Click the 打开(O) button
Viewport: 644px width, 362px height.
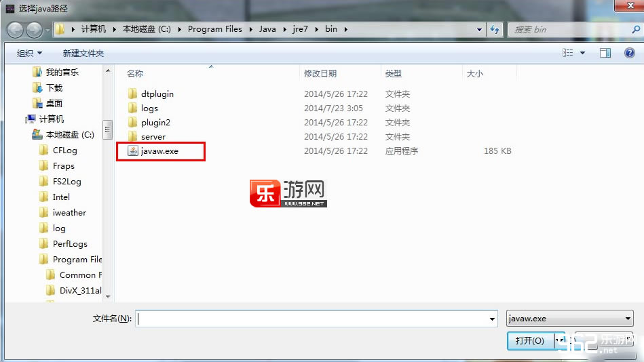529,340
